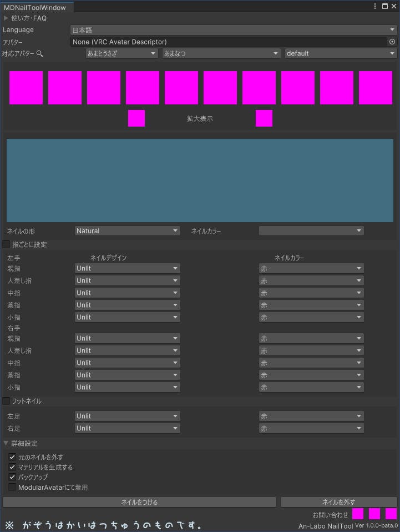Click the search icon beside 対応アバター
Image resolution: width=400 pixels, height=532 pixels.
click(x=39, y=54)
